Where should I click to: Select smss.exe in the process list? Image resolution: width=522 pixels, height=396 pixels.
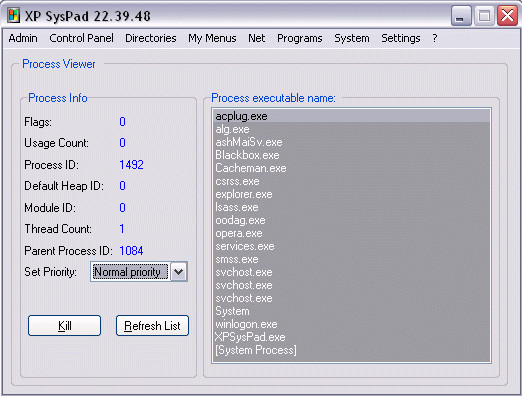(351, 259)
